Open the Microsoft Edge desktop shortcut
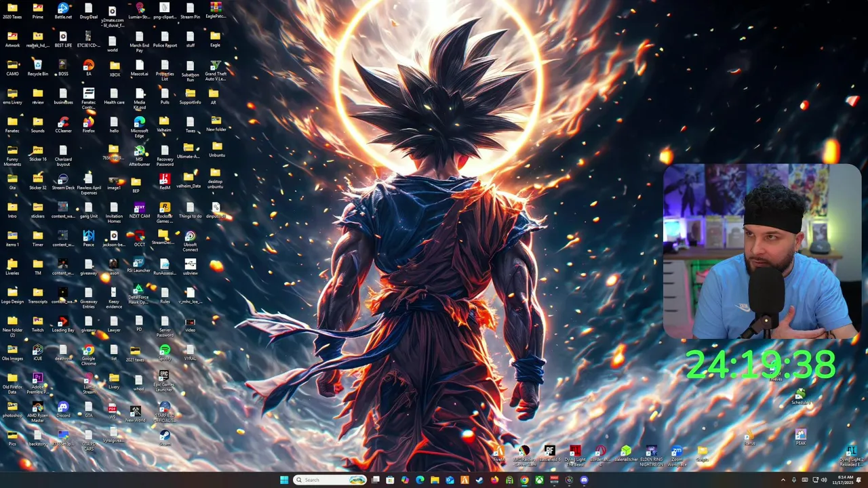The width and height of the screenshot is (868, 488). click(139, 127)
